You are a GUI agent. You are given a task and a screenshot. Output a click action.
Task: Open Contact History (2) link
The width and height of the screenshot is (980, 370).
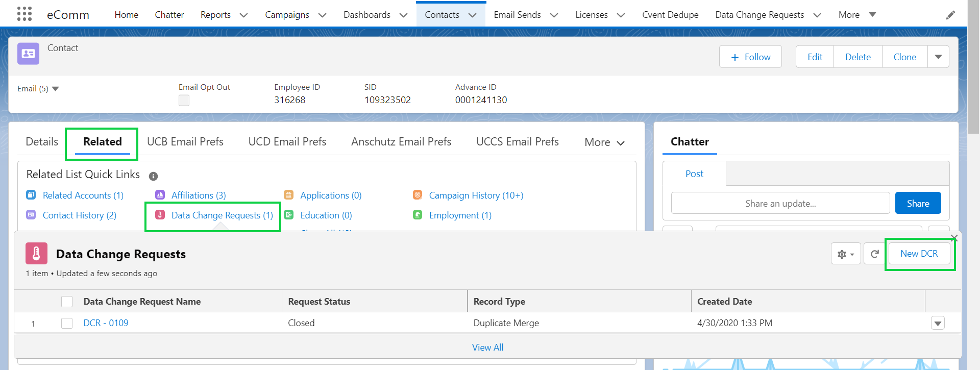pyautogui.click(x=80, y=215)
